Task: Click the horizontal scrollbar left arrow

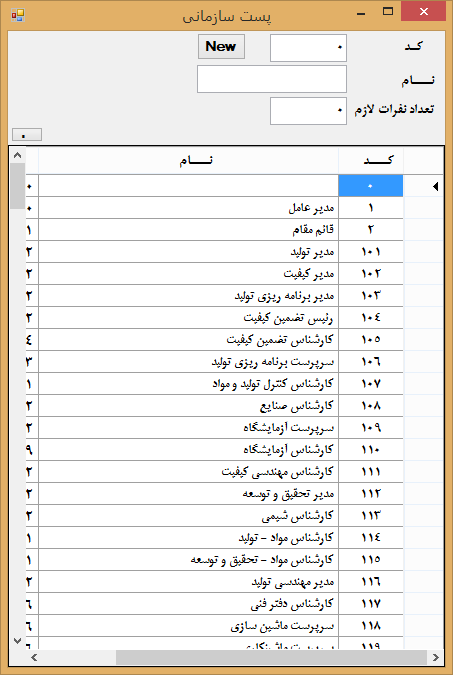Action: click(34, 657)
